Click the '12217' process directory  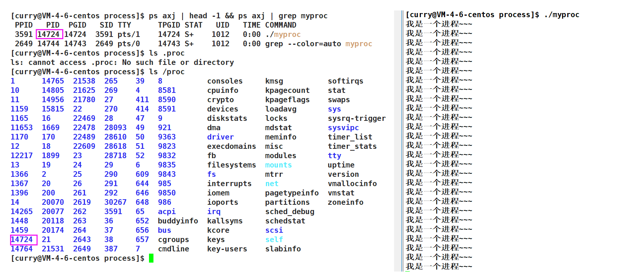tap(21, 156)
